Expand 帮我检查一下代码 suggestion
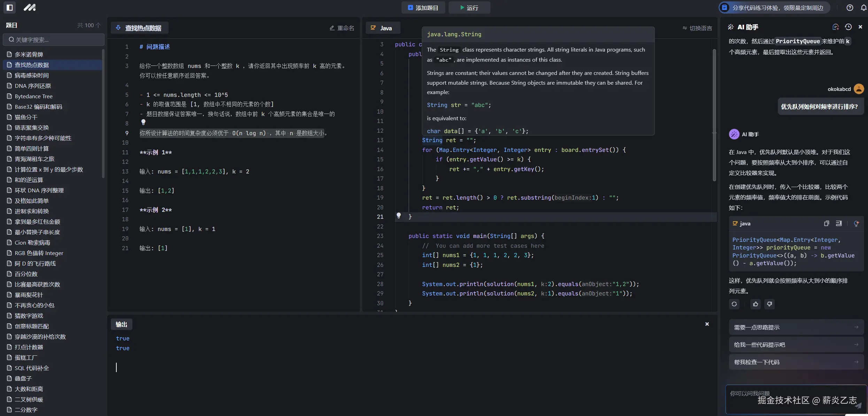 click(x=796, y=362)
